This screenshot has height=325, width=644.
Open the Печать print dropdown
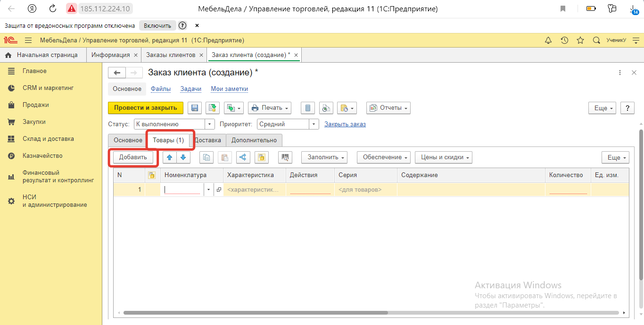(x=270, y=108)
